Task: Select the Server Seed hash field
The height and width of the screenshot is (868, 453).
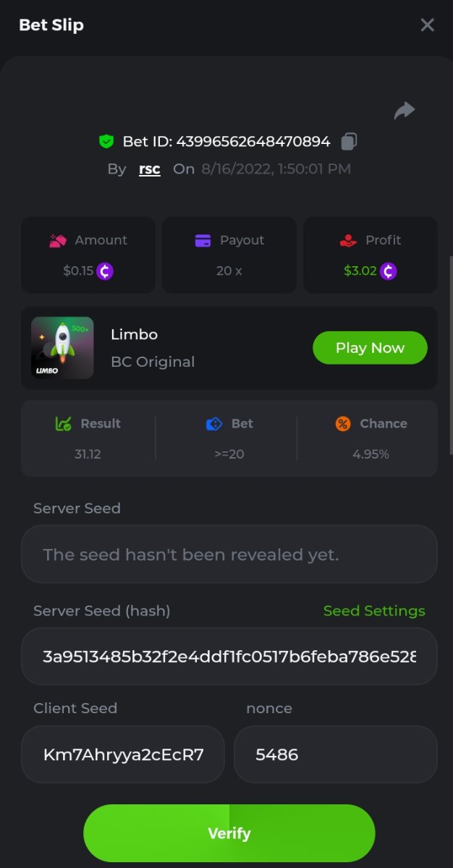Action: point(229,656)
